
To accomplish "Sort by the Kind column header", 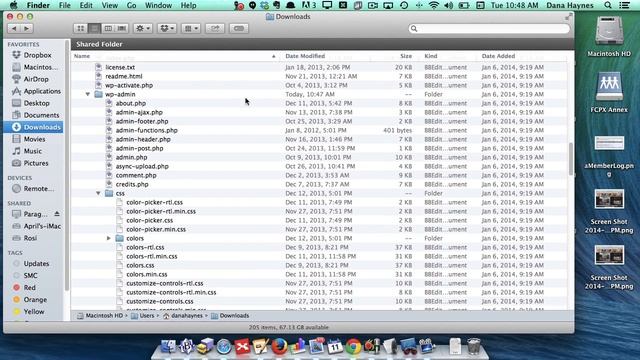I will [431, 56].
